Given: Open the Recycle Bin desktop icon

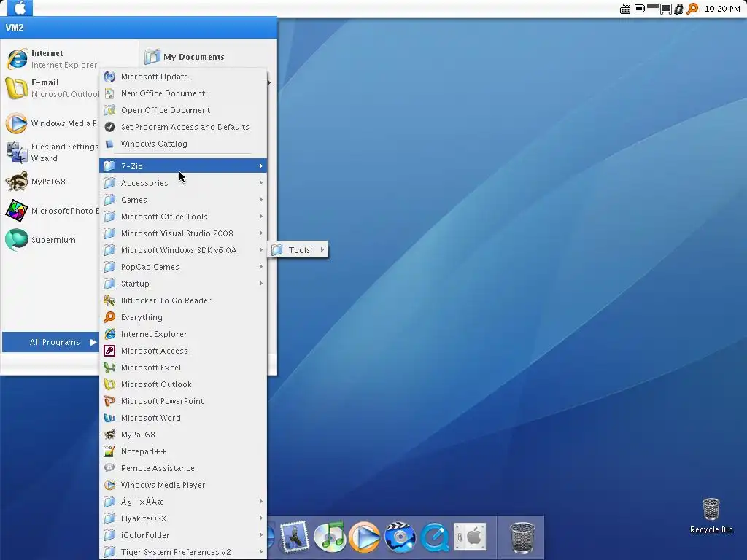Looking at the screenshot, I should click(711, 516).
